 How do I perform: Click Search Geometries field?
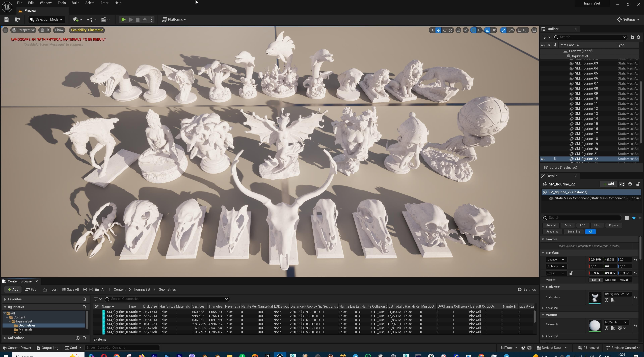tap(167, 299)
